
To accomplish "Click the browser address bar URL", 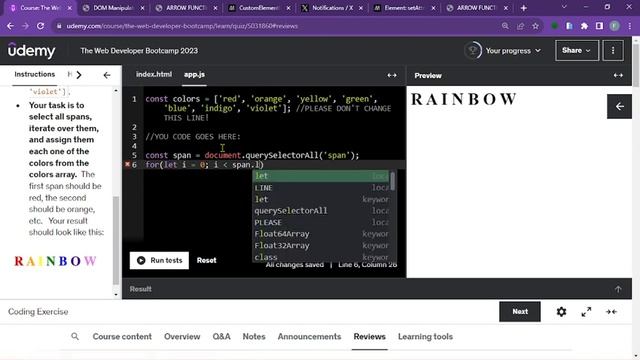I will pos(182,26).
